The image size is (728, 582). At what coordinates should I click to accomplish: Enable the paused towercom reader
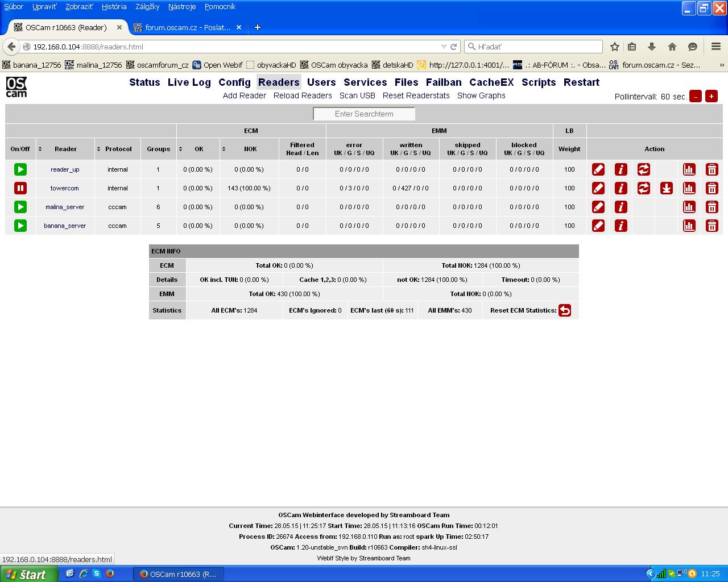pyautogui.click(x=20, y=188)
